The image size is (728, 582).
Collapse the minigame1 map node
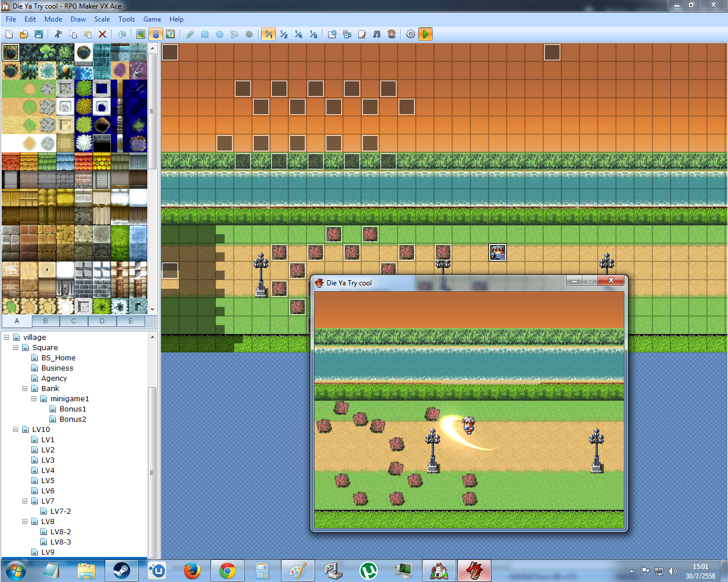(34, 398)
